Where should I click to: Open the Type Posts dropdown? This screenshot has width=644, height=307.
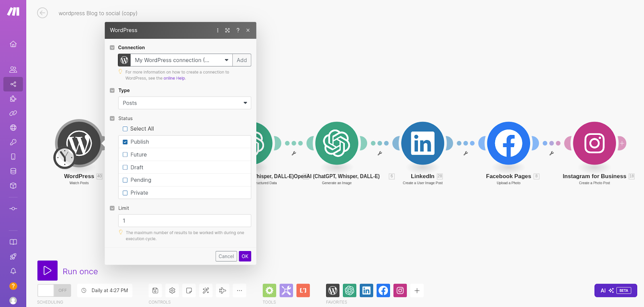tap(185, 103)
